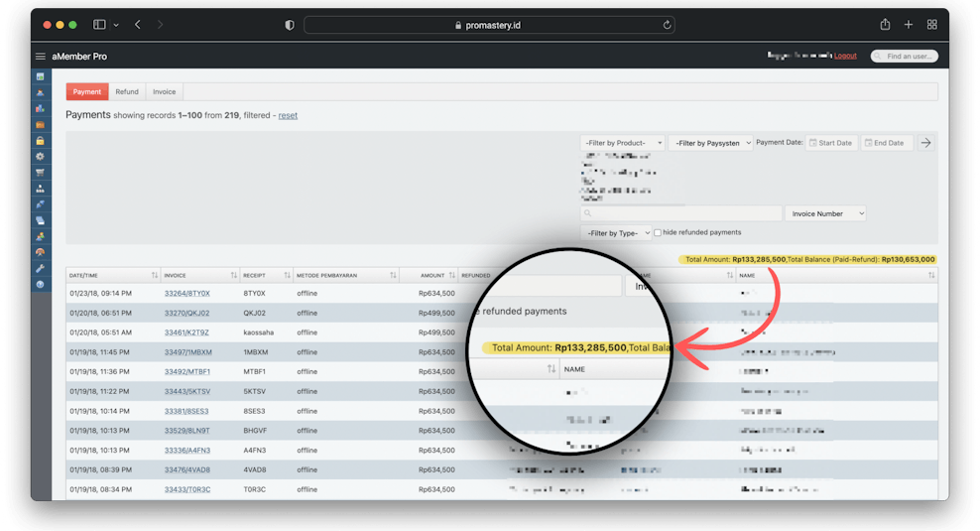The height and width of the screenshot is (531, 980).
Task: Open invoice 33492/MTBF1
Action: [x=186, y=371]
